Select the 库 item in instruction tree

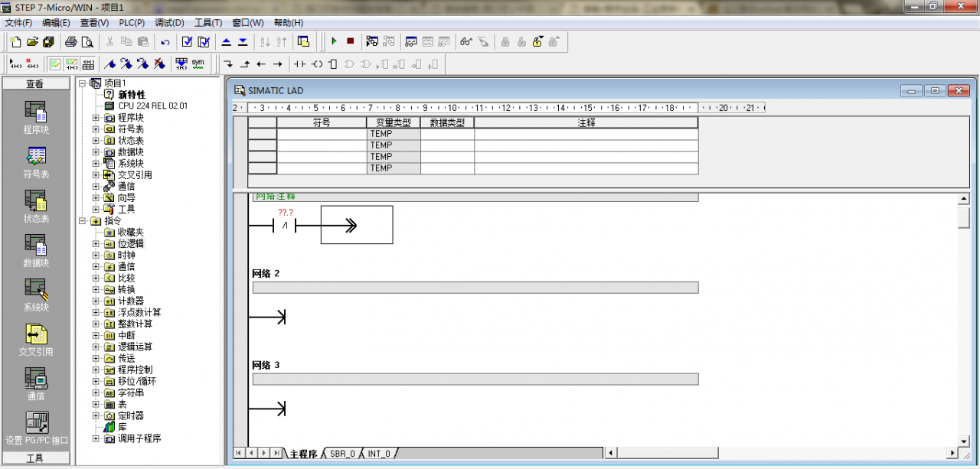click(x=122, y=428)
